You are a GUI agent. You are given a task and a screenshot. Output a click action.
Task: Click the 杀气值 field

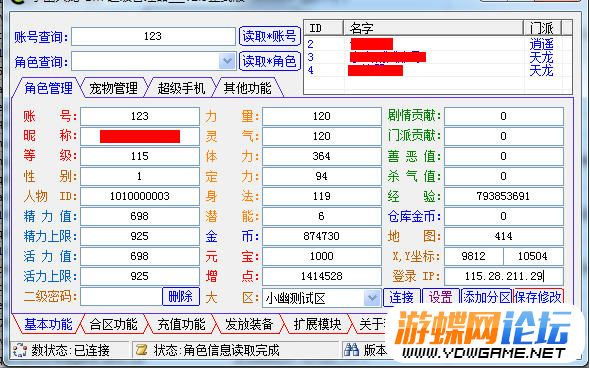(x=504, y=176)
